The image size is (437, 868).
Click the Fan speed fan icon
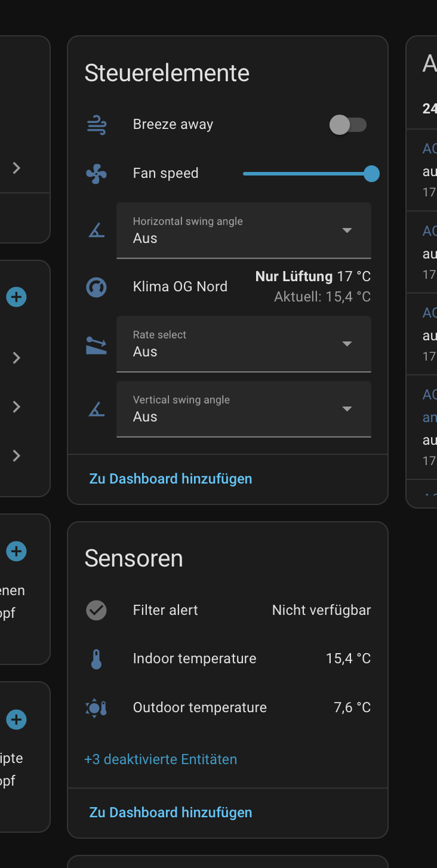point(96,174)
